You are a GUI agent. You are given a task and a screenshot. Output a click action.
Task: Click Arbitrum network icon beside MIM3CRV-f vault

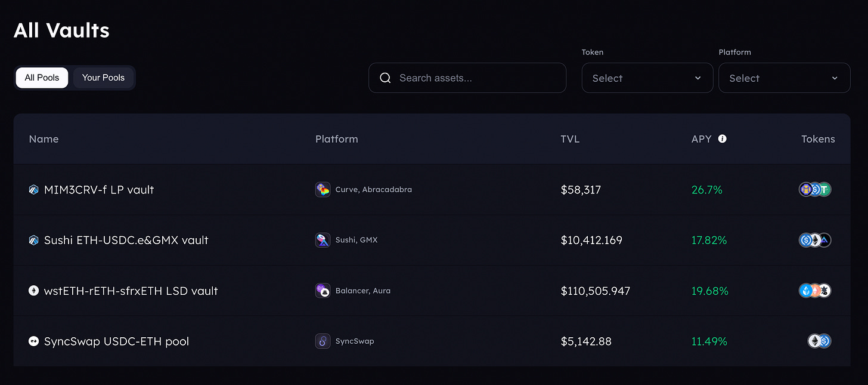33,190
